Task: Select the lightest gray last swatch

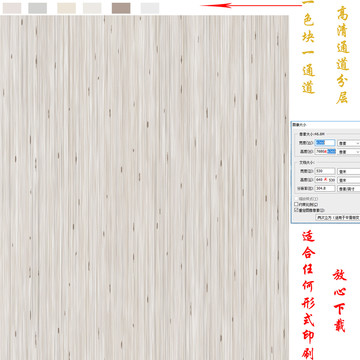Action: [150, 8]
